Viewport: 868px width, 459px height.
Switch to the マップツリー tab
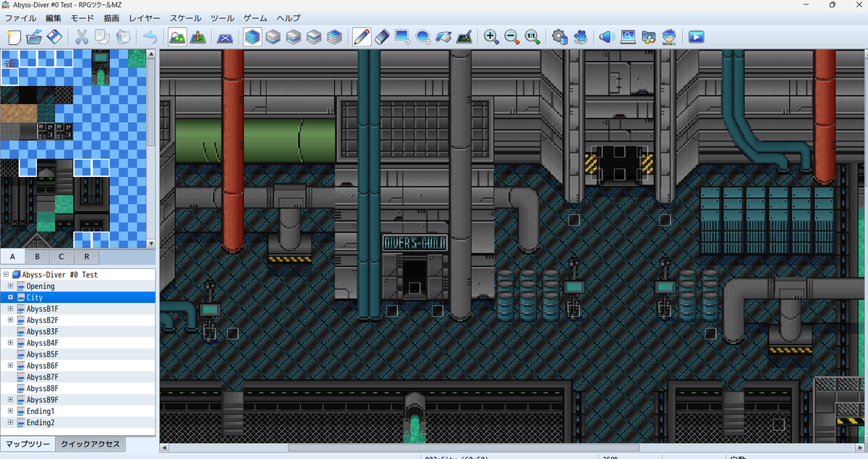tap(28, 444)
